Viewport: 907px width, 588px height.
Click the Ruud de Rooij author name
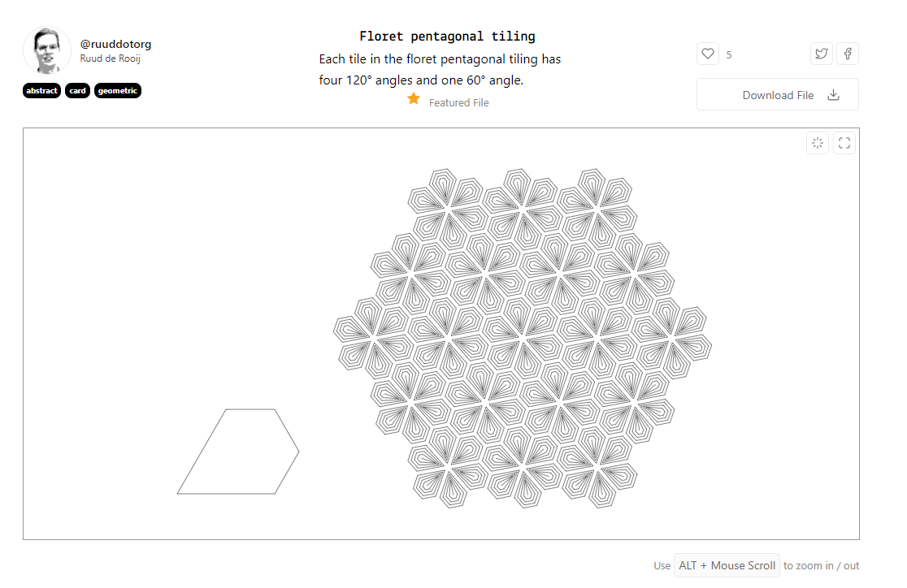coord(110,58)
